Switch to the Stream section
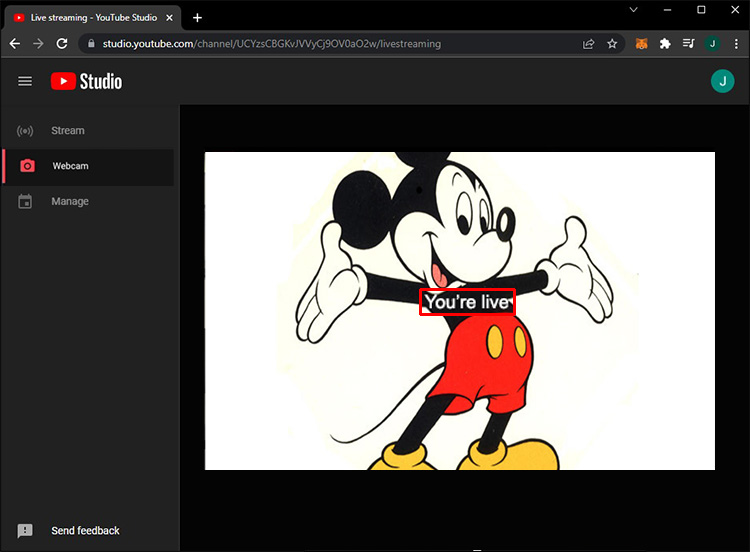Viewport: 750px width, 552px height. pyautogui.click(x=88, y=131)
